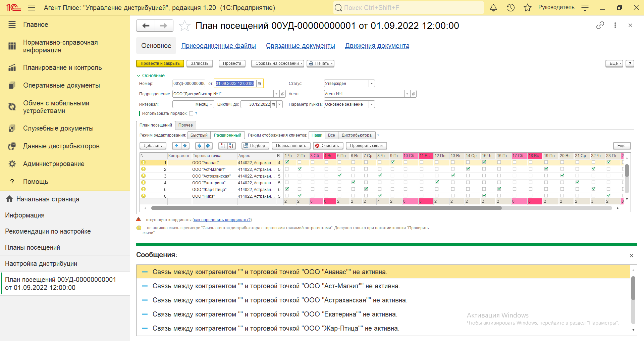
Task: Enable Использовать порядок checkbox
Action: click(191, 113)
